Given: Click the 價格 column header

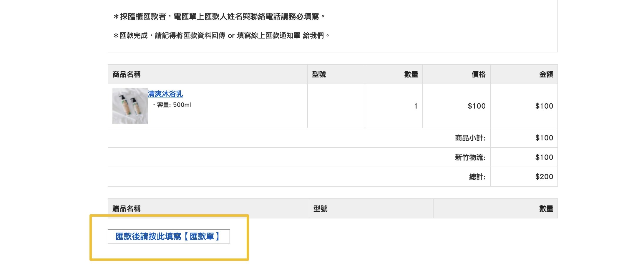Looking at the screenshot, I should (478, 74).
